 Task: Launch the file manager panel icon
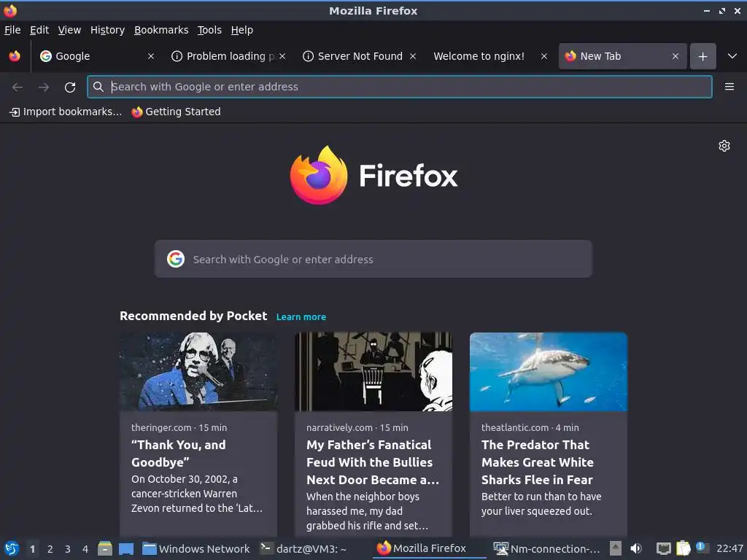[x=105, y=548]
